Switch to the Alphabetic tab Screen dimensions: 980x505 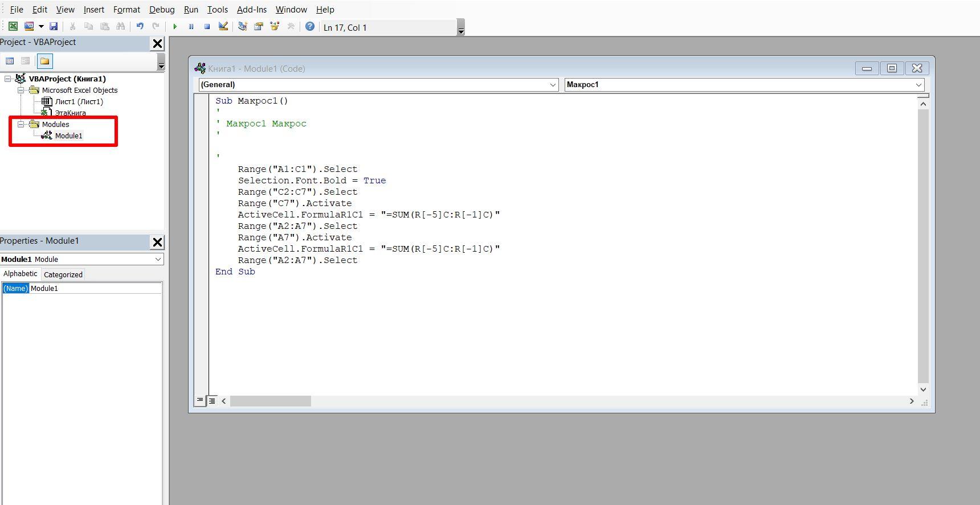point(21,274)
